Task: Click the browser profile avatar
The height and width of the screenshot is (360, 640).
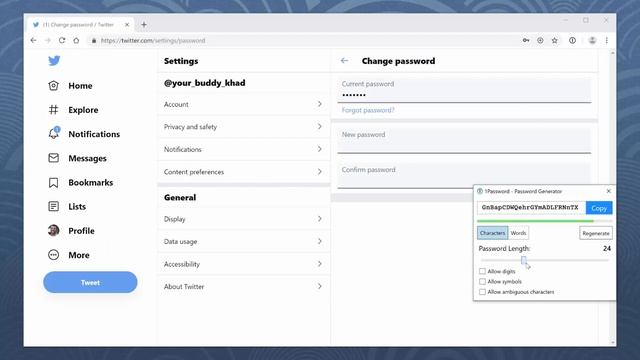Action: click(x=592, y=40)
